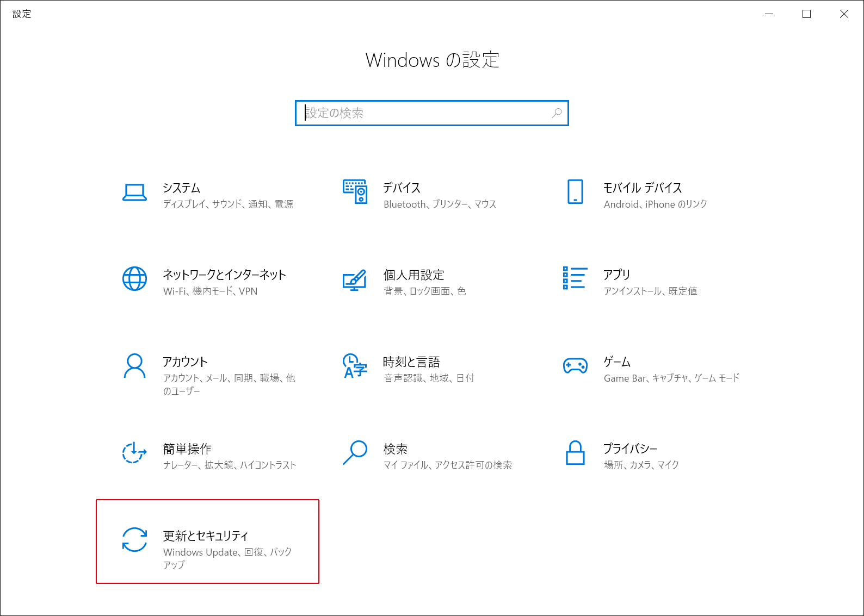The height and width of the screenshot is (616, 864).
Task: Select the ゲーム controller icon
Action: point(575,365)
